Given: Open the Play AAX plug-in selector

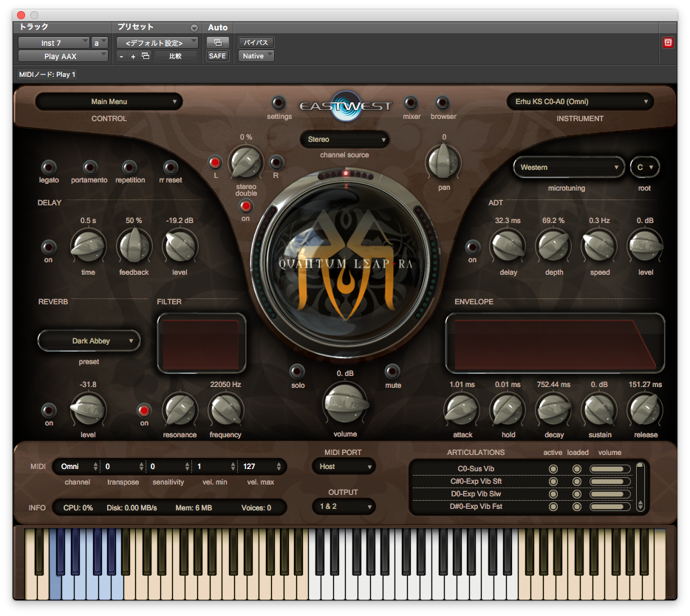Looking at the screenshot, I should [x=63, y=56].
